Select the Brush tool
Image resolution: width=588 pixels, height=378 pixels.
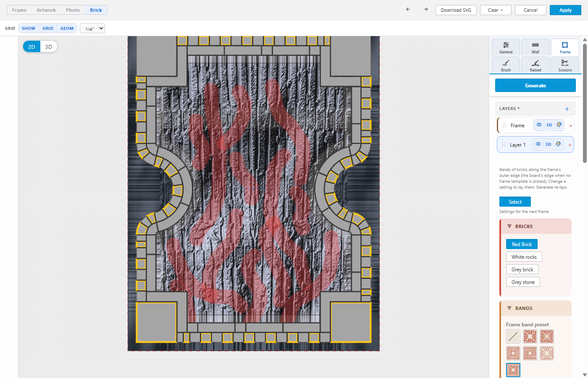coord(506,65)
